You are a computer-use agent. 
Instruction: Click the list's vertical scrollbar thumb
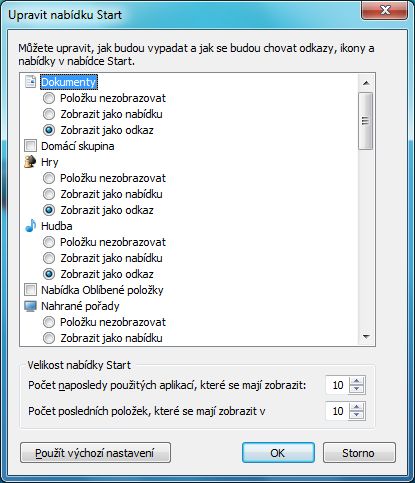(366, 121)
